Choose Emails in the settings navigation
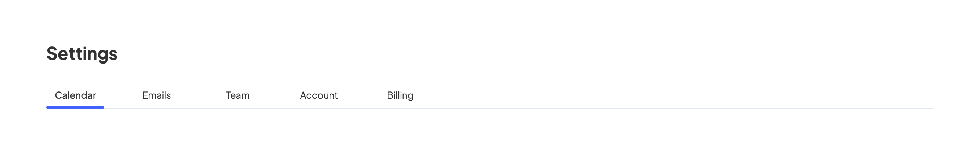 [x=156, y=95]
